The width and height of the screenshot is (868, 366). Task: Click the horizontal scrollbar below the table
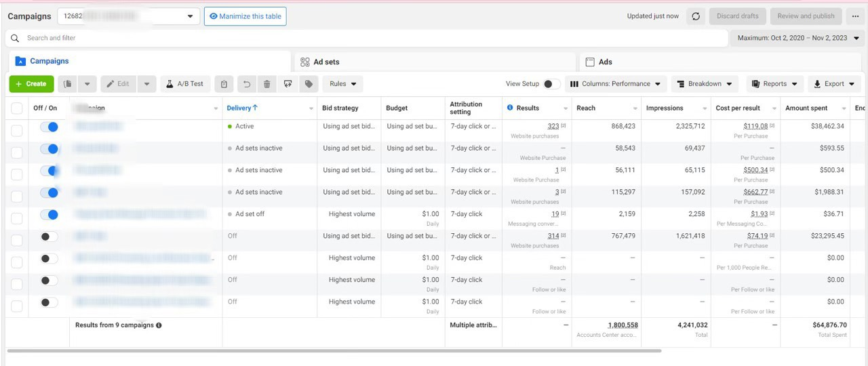click(334, 351)
